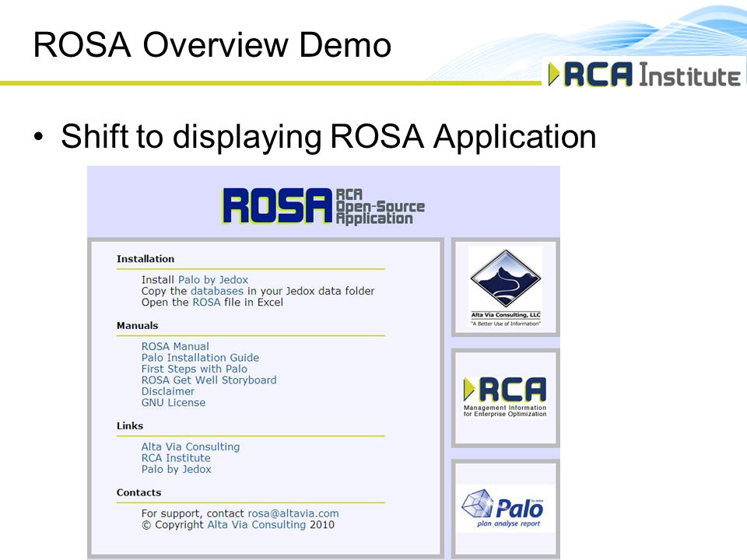Open the GNU License link
Viewport: 747px width, 560px height.
coord(174,403)
